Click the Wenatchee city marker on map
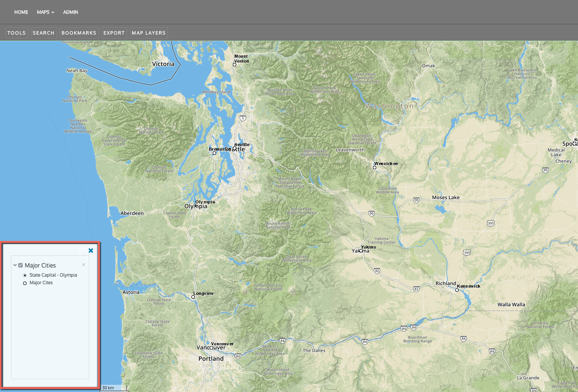Viewport: 578px width, 392px height. [x=374, y=167]
